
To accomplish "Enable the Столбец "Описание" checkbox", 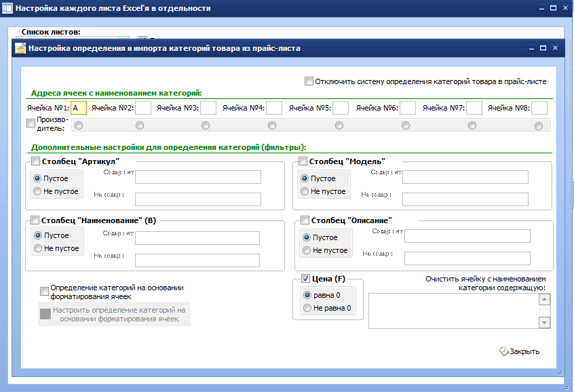I will coord(305,220).
